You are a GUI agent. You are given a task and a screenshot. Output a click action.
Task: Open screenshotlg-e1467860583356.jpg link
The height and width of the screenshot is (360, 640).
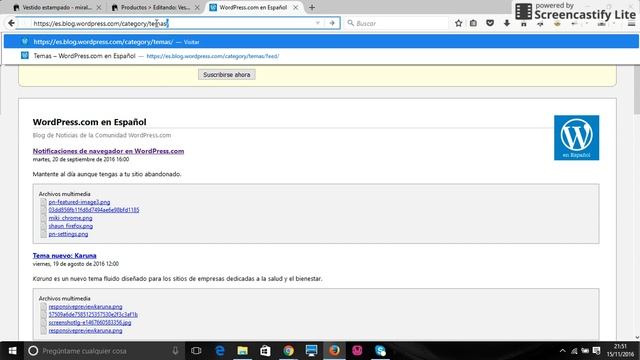tap(90, 322)
